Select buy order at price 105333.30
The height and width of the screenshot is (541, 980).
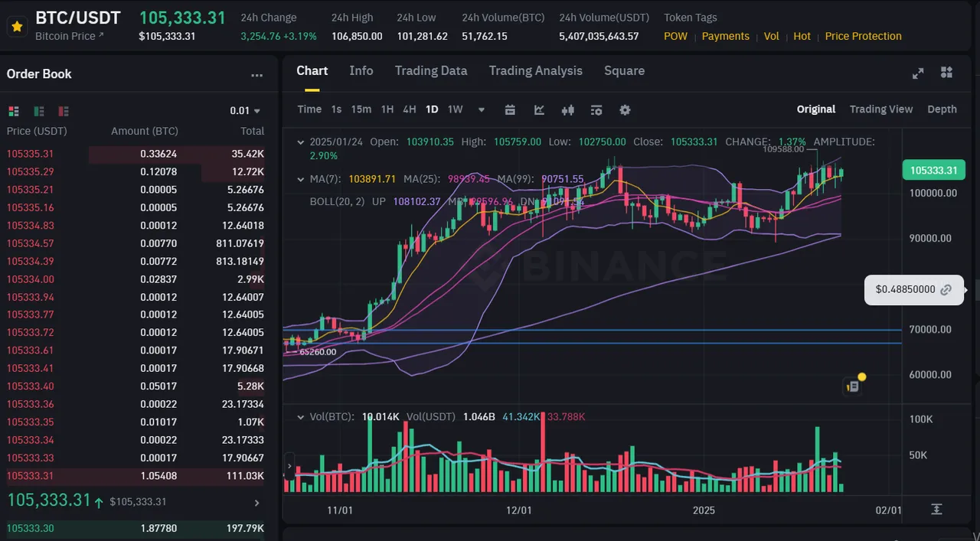point(135,528)
